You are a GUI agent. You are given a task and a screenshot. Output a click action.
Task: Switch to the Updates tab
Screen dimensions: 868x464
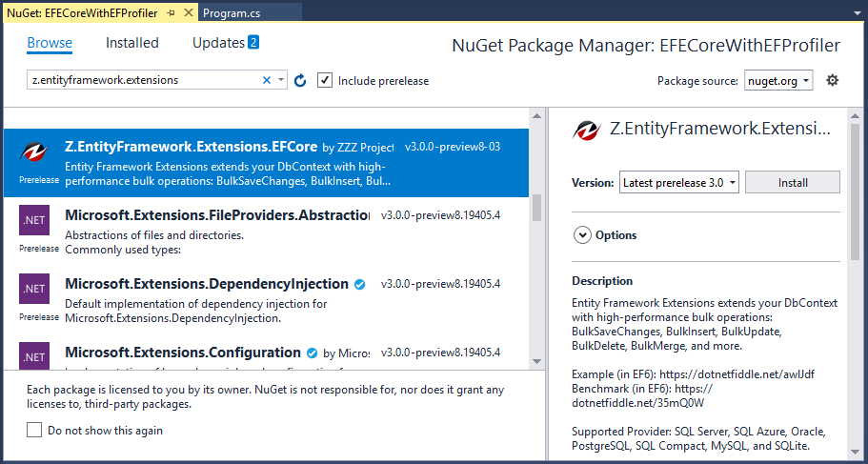[218, 43]
